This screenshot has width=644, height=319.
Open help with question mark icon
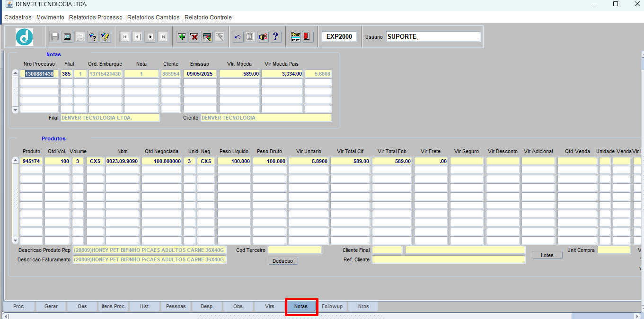[276, 37]
